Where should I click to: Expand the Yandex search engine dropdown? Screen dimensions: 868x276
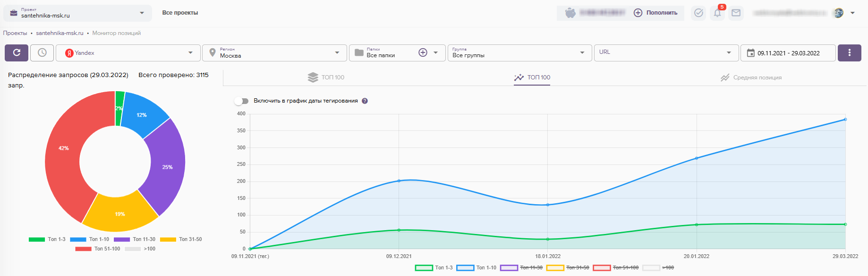tap(128, 53)
